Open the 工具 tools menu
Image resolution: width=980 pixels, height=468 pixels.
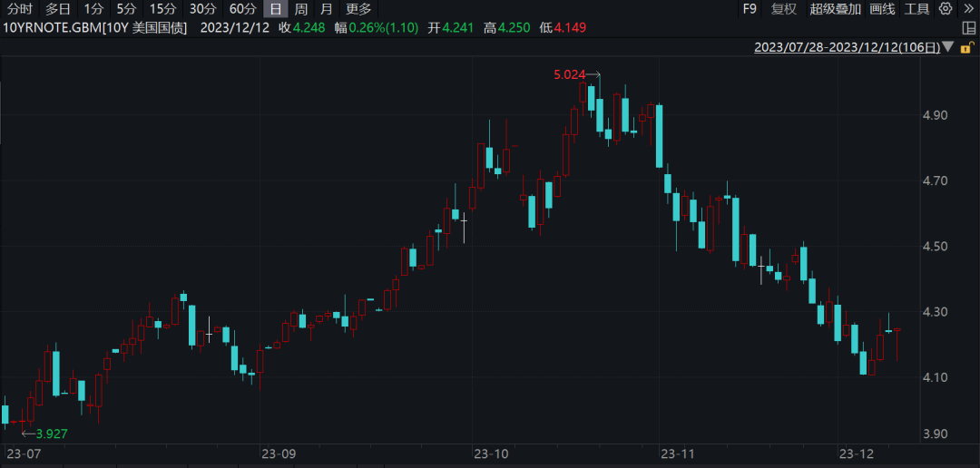point(917,9)
